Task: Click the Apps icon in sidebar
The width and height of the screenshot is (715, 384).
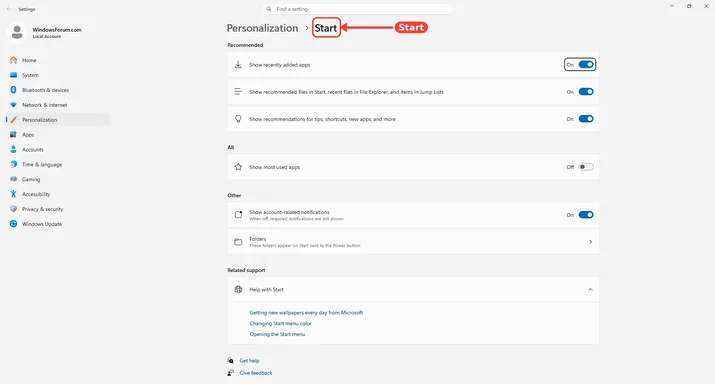Action: tap(13, 135)
